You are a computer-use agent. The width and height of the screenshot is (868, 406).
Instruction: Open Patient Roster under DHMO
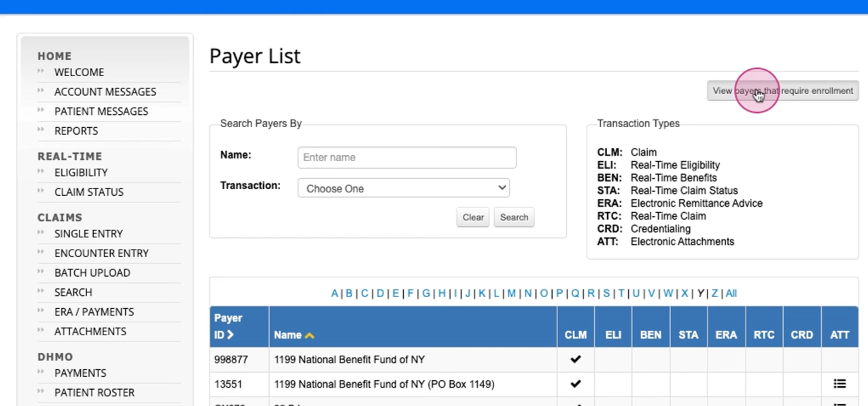[x=94, y=393]
